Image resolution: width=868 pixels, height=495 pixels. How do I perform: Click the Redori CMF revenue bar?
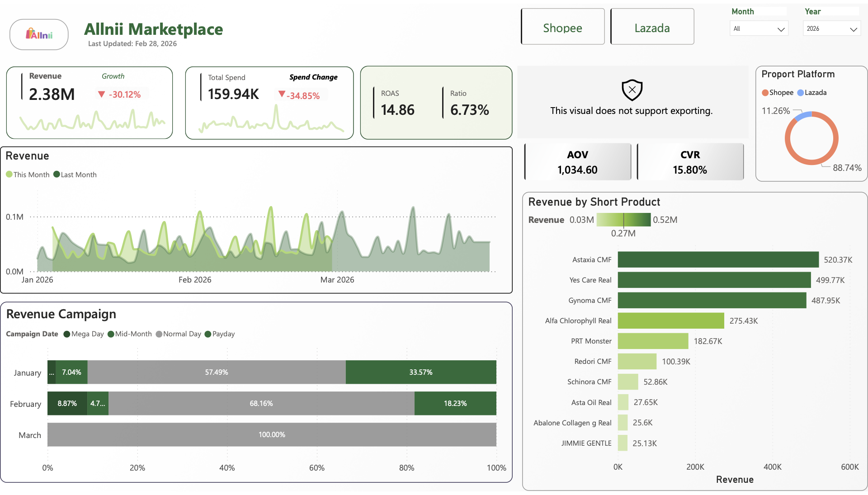(x=637, y=361)
